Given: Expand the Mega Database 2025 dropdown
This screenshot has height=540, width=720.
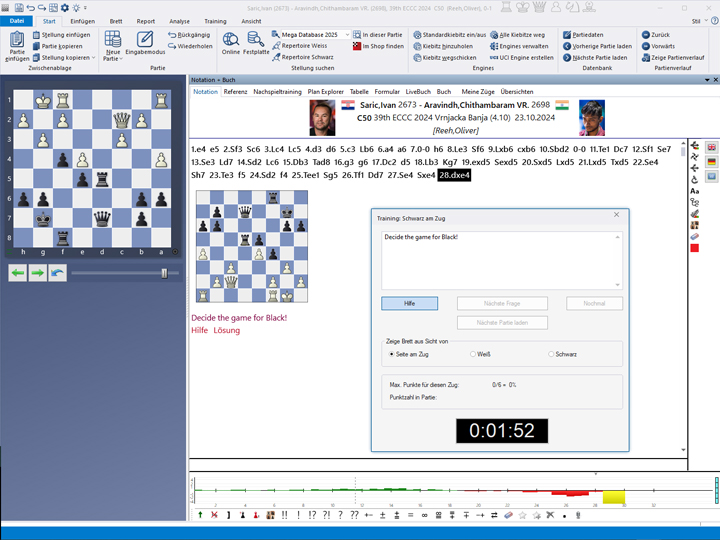Looking at the screenshot, I should point(347,34).
